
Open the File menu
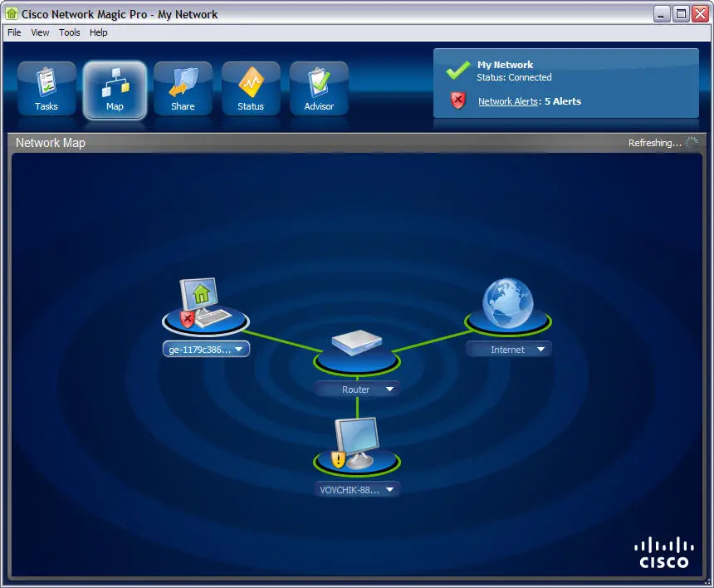(14, 32)
